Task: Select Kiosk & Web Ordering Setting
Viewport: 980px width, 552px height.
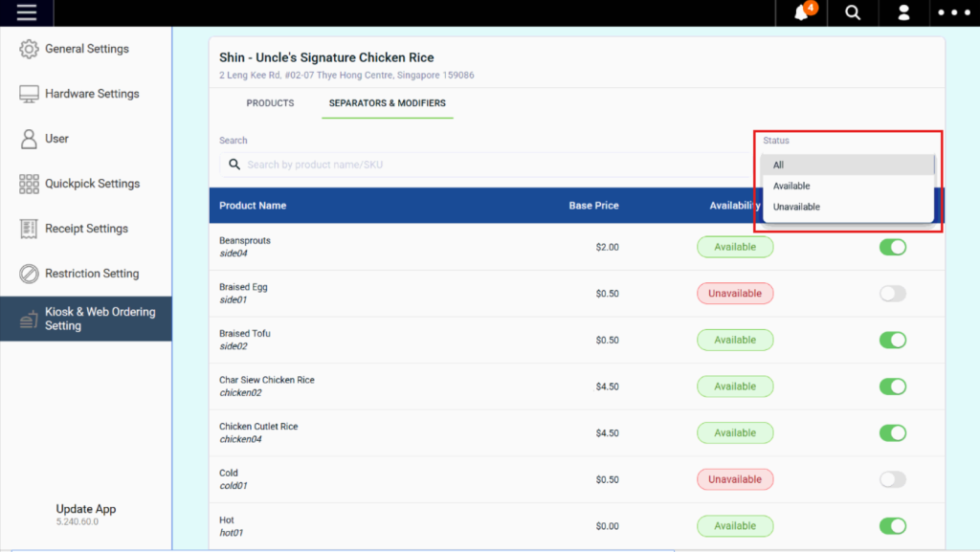Action: pyautogui.click(x=86, y=319)
